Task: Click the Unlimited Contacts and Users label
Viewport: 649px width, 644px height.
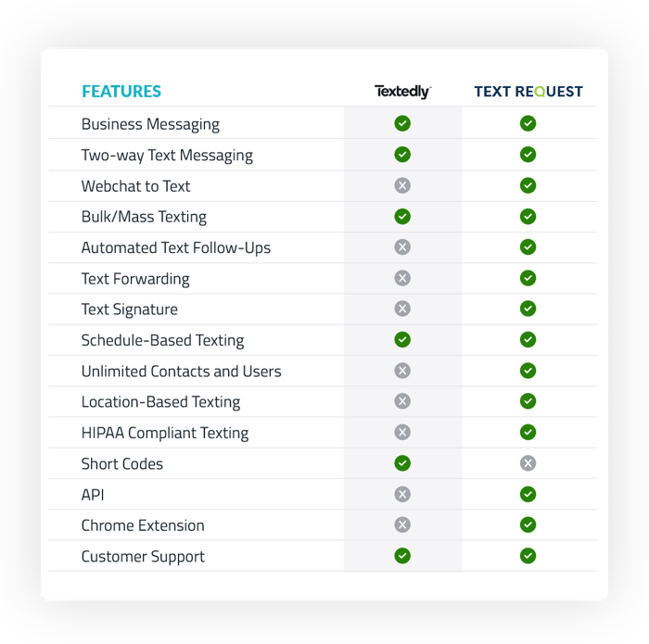Action: pos(181,372)
